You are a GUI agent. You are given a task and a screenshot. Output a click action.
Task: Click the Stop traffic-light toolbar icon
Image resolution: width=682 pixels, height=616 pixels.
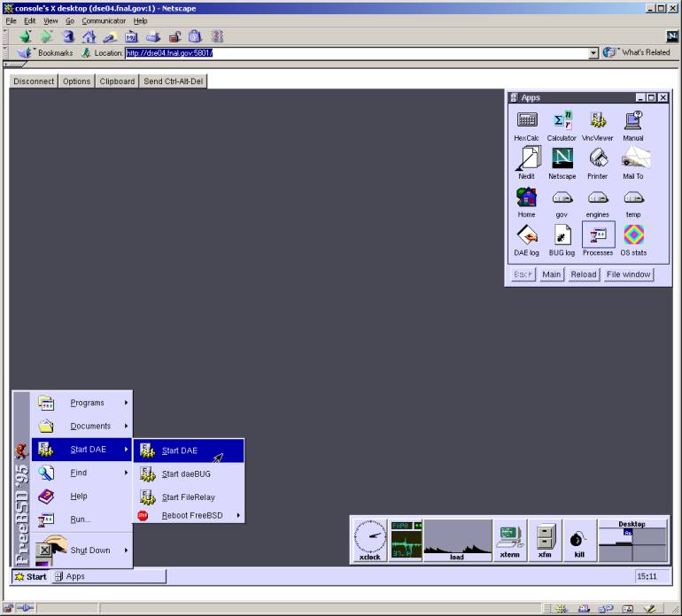point(217,36)
